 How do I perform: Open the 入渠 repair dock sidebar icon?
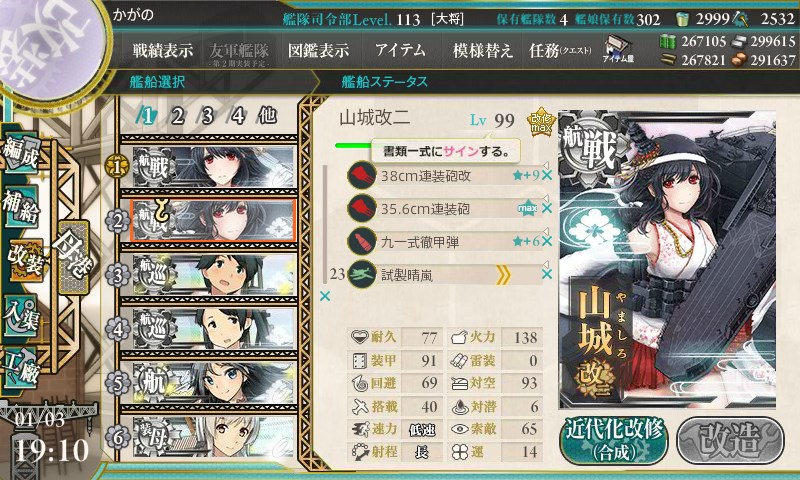(x=20, y=316)
